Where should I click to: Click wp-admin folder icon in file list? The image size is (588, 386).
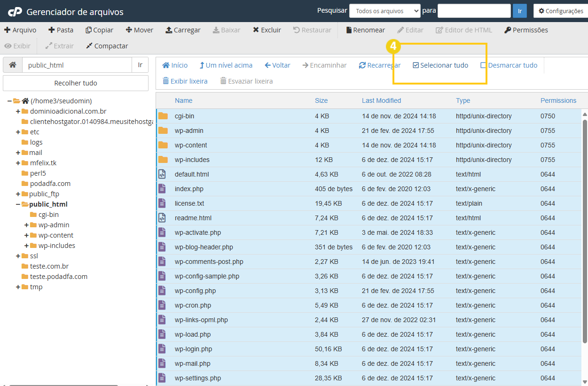pos(163,131)
